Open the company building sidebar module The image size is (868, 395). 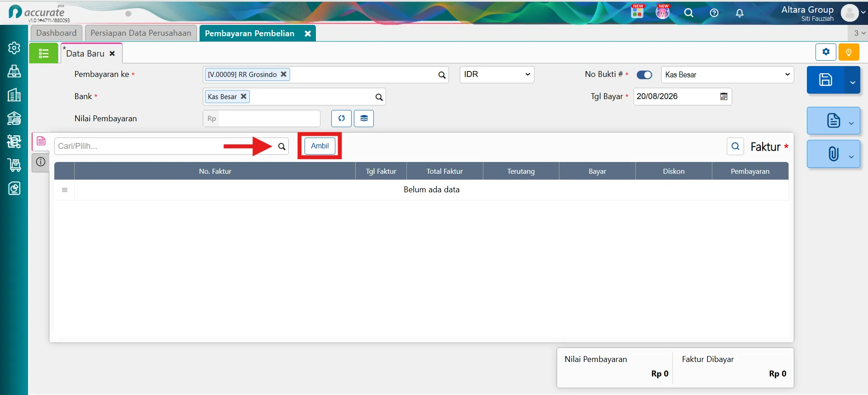point(14,95)
